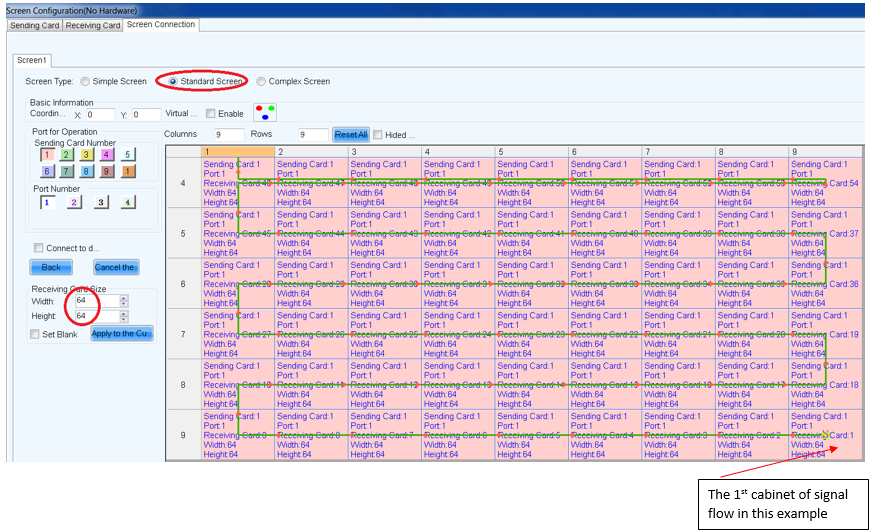The image size is (870, 531).
Task: Select Complex Screen radio option
Action: 261,81
